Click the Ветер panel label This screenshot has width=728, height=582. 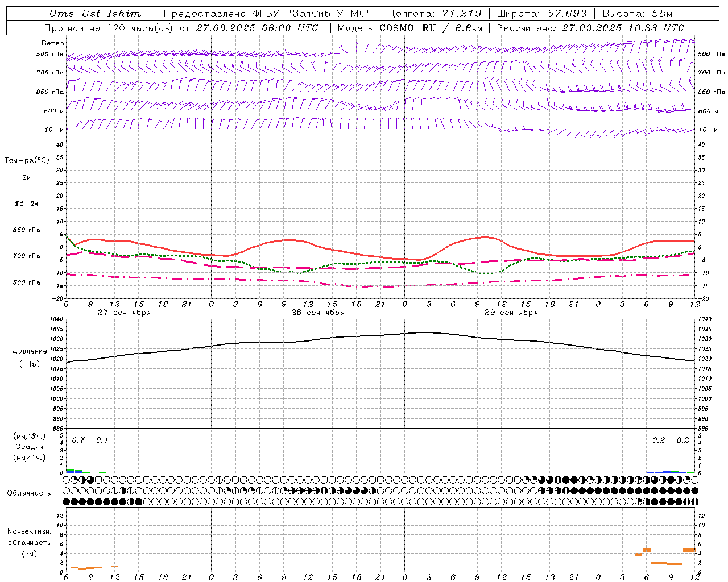click(x=53, y=43)
